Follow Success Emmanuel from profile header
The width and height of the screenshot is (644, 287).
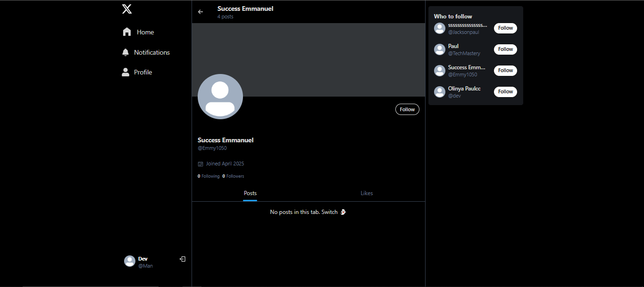[407, 109]
